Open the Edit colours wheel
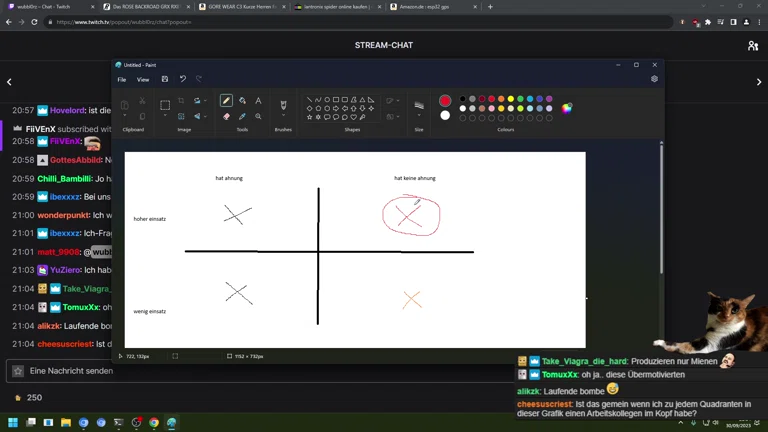Viewport: 768px width, 432px height. pyautogui.click(x=567, y=108)
